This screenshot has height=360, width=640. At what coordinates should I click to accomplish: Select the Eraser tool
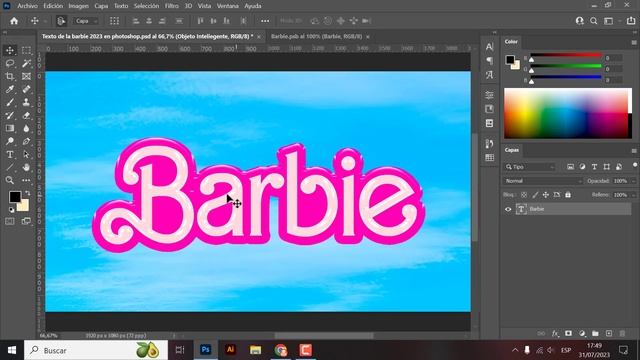point(26,116)
